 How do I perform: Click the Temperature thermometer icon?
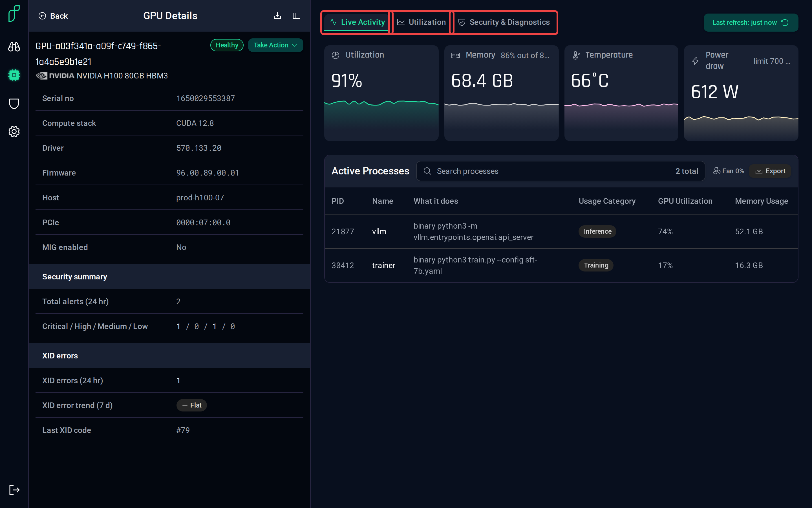[576, 55]
